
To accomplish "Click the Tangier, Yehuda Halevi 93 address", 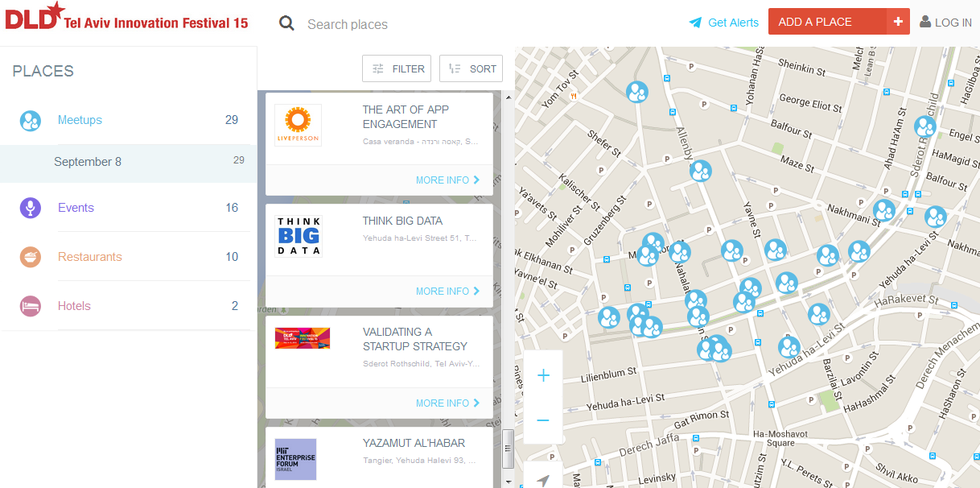I will coord(419,461).
